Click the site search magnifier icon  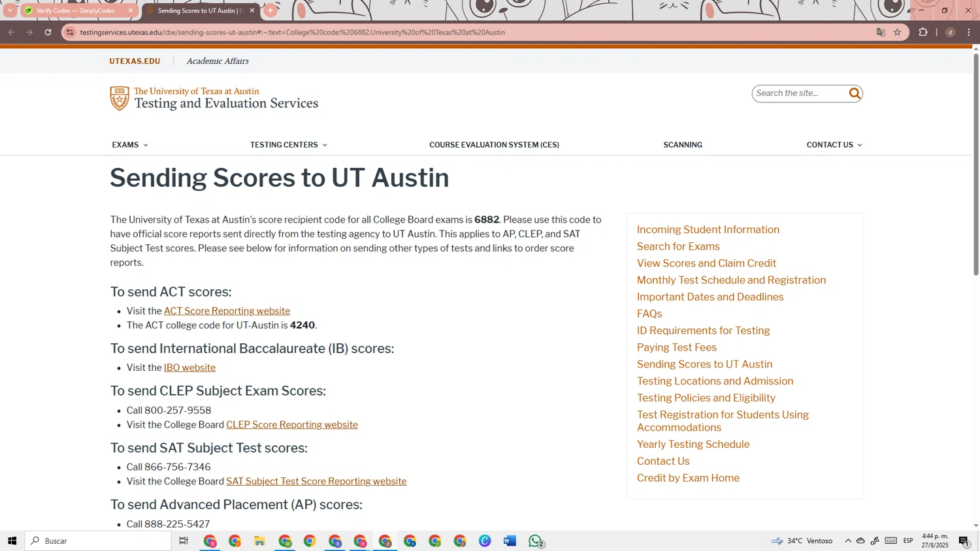(855, 93)
